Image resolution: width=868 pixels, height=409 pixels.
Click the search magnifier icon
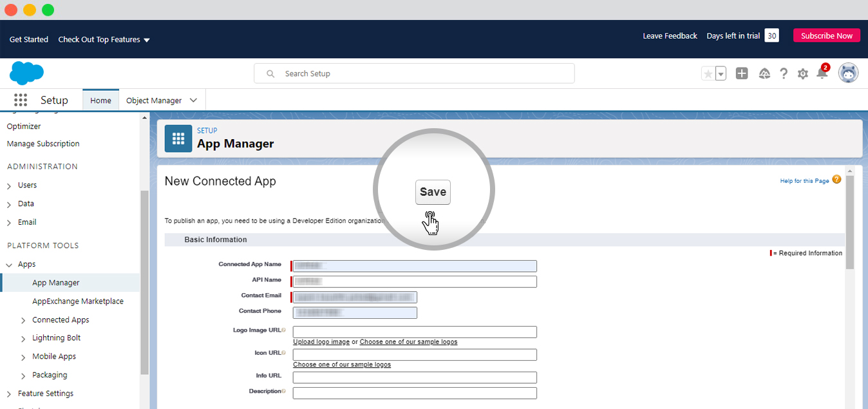(270, 74)
